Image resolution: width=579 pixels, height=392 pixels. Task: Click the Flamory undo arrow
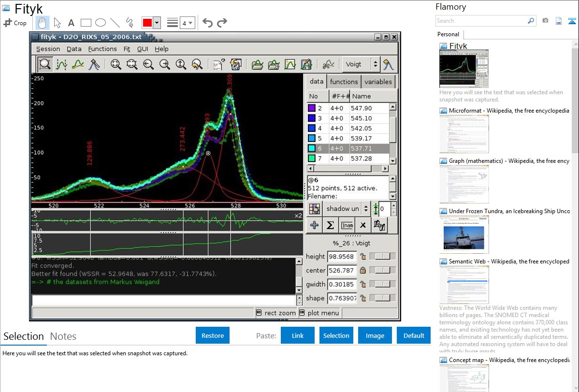click(x=207, y=23)
